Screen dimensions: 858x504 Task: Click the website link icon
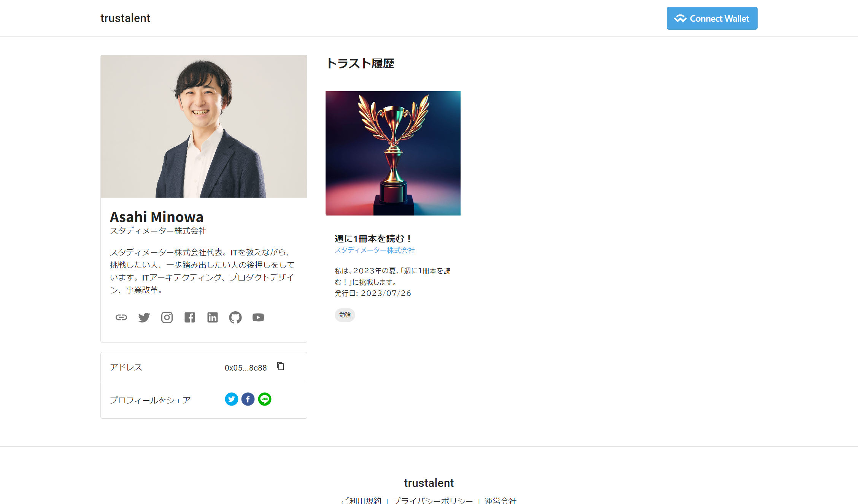click(x=121, y=317)
